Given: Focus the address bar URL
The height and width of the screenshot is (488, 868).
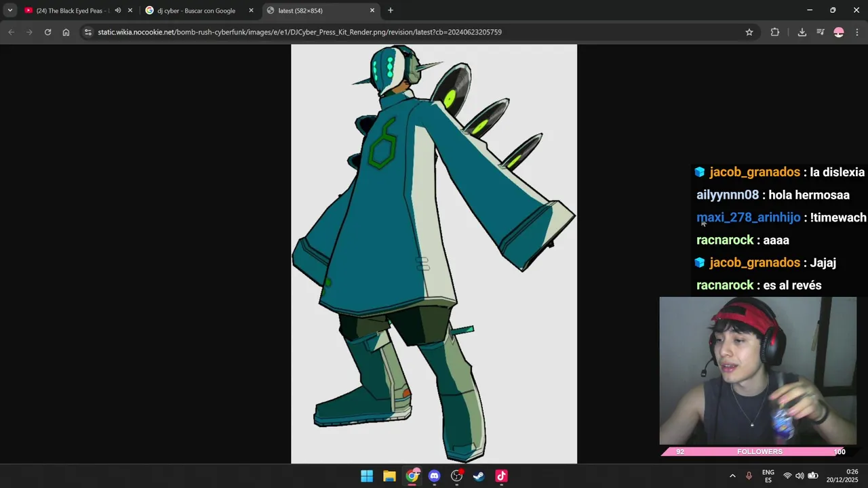Looking at the screenshot, I should 300,32.
